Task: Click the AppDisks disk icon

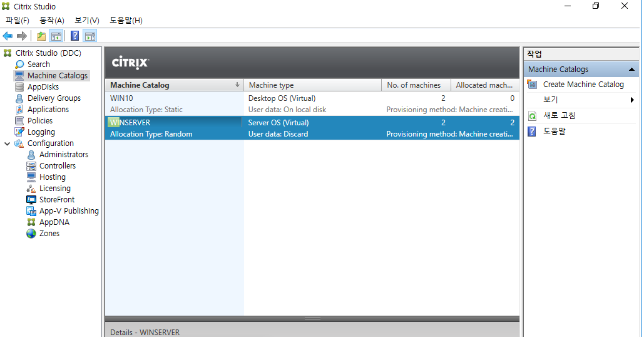Action: coord(19,87)
